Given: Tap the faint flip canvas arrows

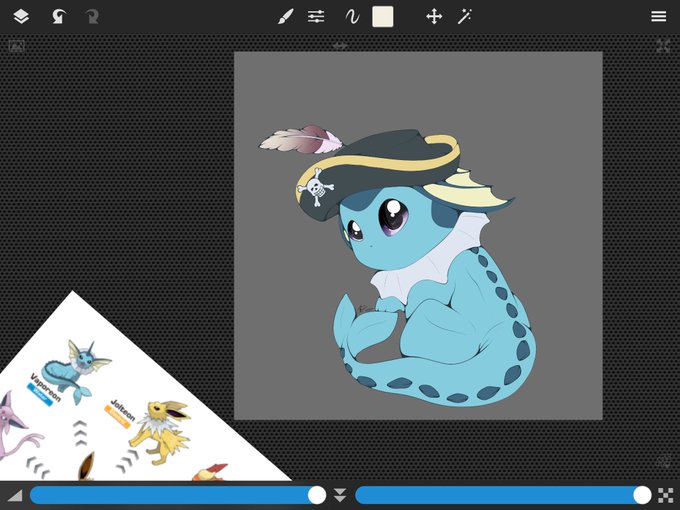Looking at the screenshot, I should click(x=340, y=46).
